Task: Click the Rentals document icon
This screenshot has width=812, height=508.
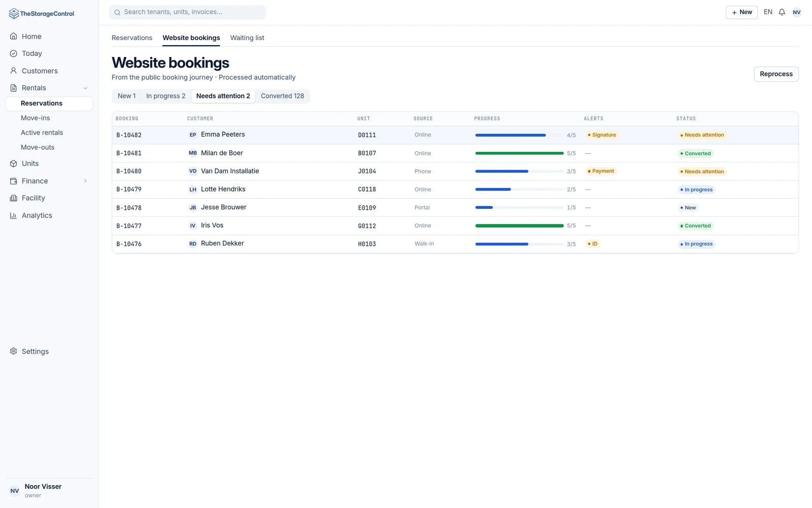Action: point(14,88)
